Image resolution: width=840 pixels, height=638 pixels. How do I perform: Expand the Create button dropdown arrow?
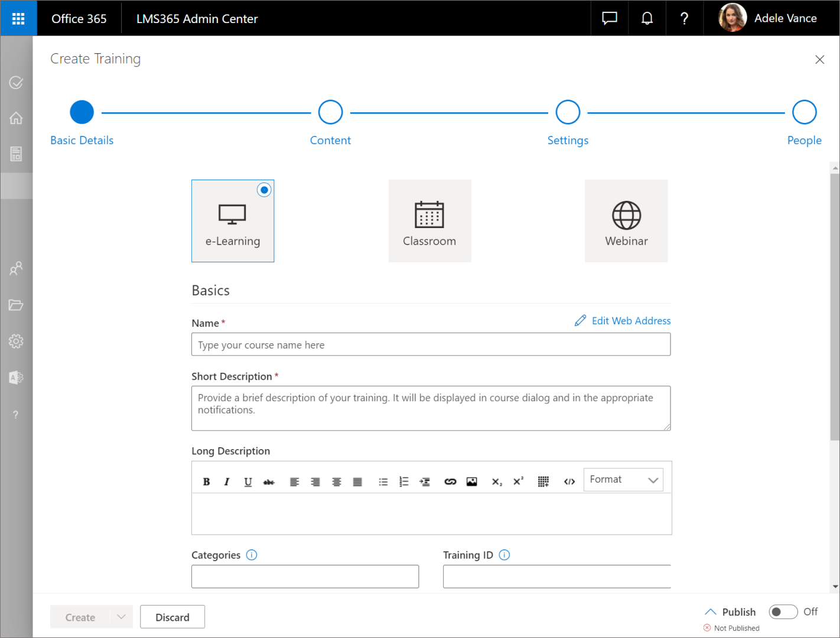pyautogui.click(x=121, y=617)
